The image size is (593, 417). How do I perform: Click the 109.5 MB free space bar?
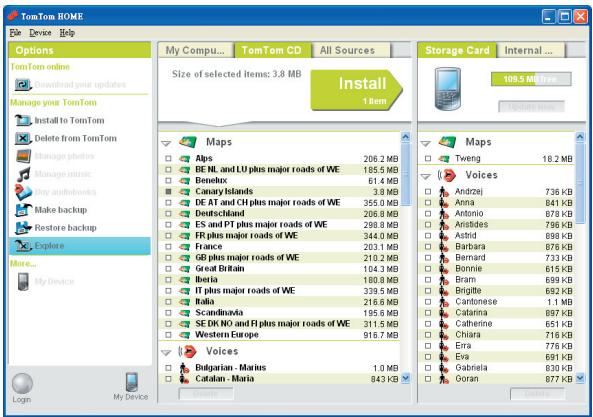[531, 79]
